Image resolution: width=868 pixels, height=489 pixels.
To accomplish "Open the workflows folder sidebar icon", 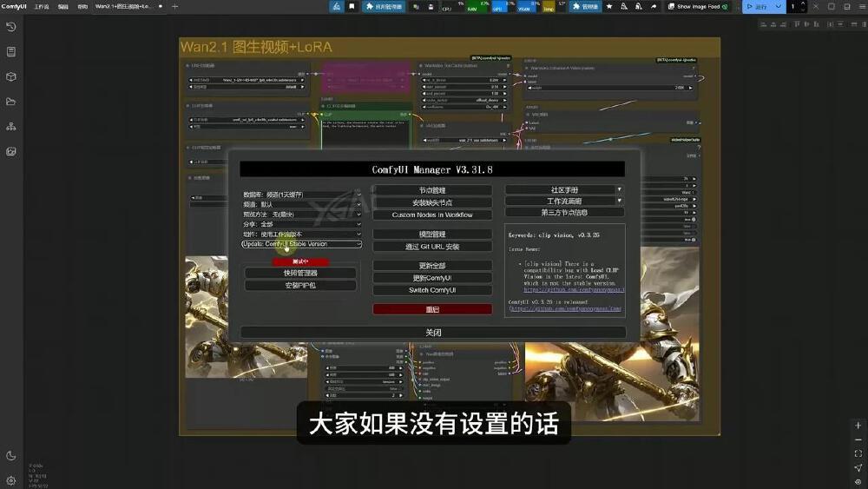I will 10,102.
